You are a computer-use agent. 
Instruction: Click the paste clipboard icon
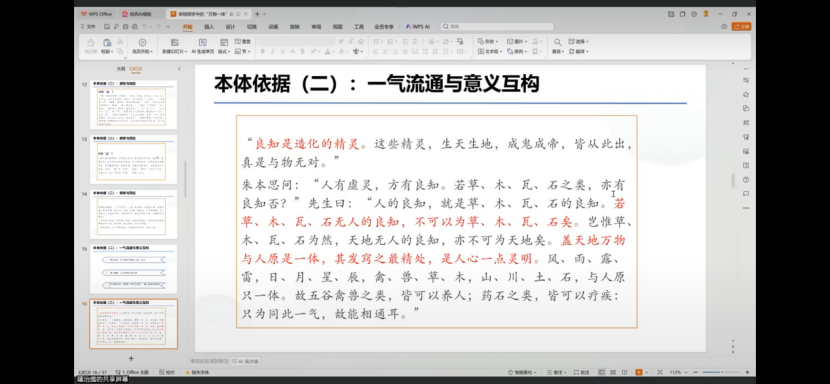click(107, 42)
